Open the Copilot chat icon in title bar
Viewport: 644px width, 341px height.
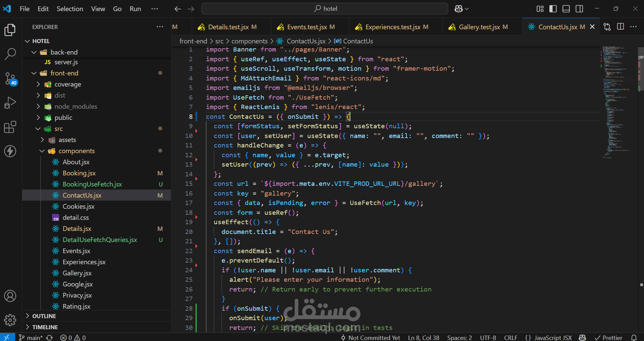(461, 9)
